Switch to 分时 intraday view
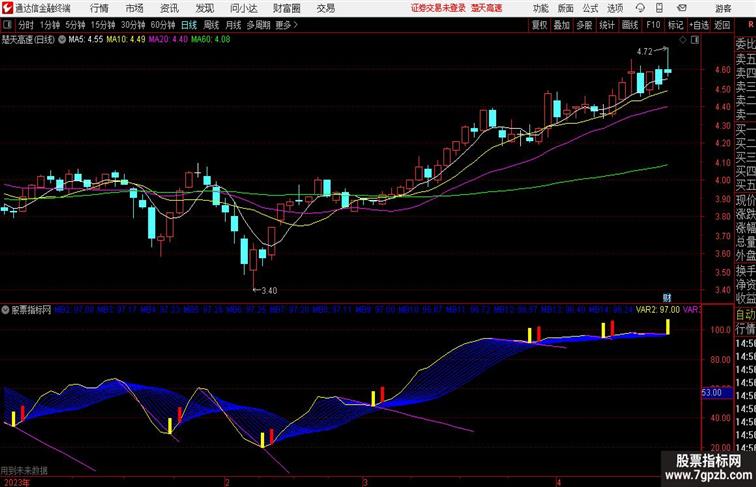Viewport: 756px width, 487px height. click(26, 25)
